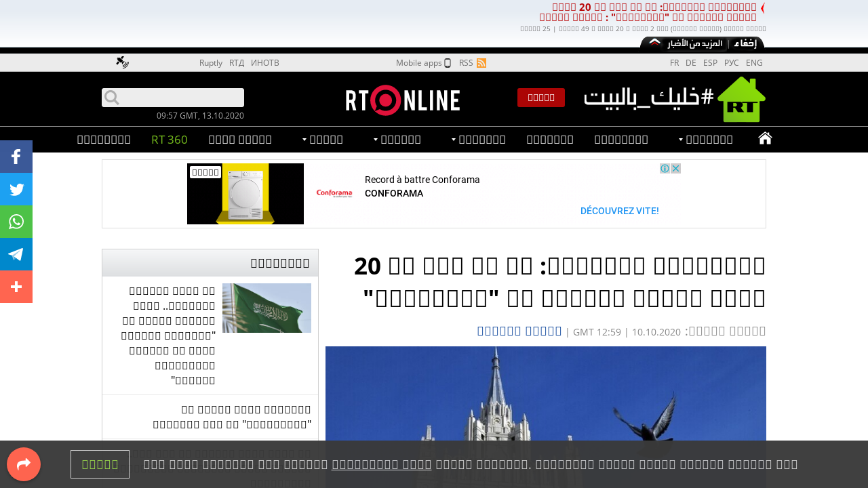Click the washing machine ad image
The image size is (868, 488).
(x=245, y=194)
